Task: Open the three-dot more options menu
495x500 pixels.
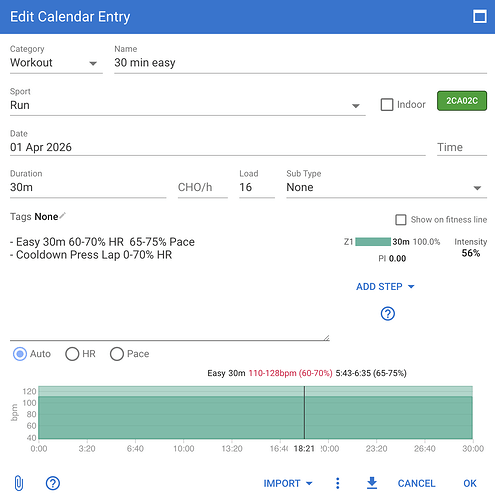Action: coord(338,483)
